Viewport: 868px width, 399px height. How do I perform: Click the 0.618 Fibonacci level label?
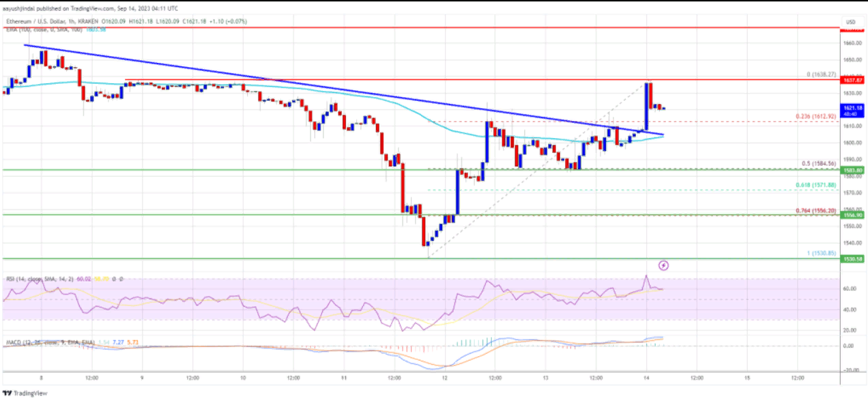809,185
